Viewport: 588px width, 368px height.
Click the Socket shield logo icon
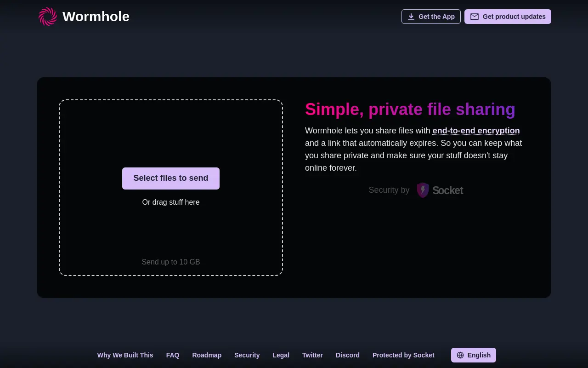click(423, 190)
